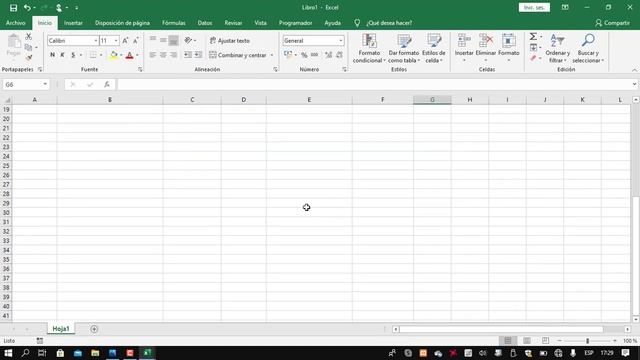Open the font size dropdown

(x=116, y=41)
